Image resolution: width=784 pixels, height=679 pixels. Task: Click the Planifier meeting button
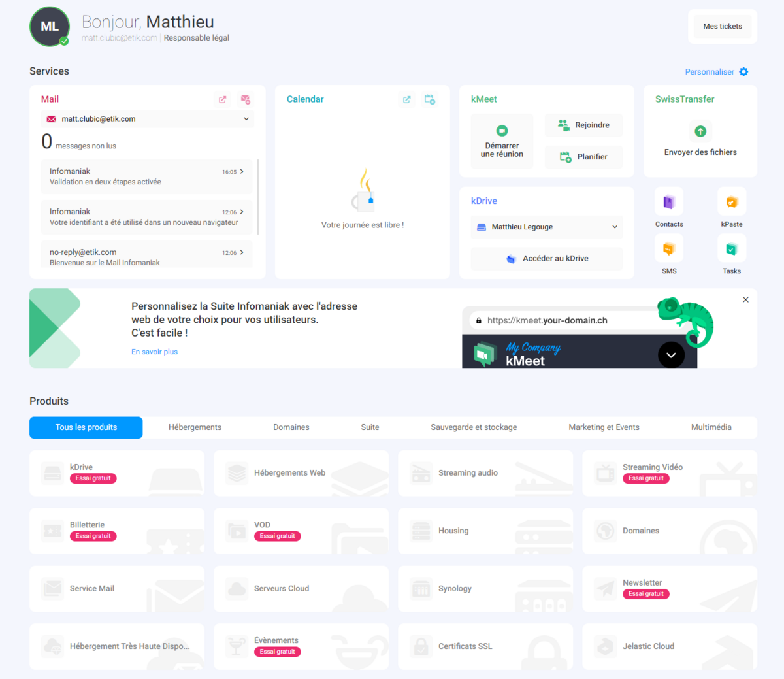click(x=583, y=157)
